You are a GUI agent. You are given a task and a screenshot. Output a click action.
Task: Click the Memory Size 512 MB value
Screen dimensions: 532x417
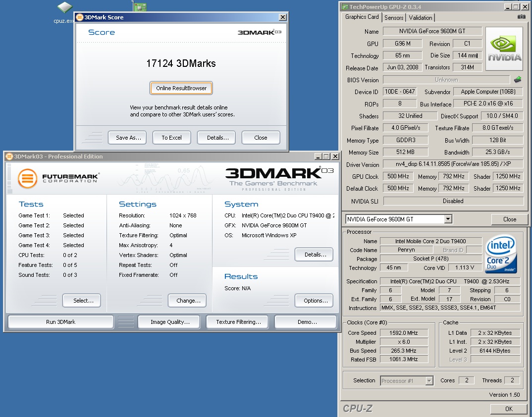point(405,152)
